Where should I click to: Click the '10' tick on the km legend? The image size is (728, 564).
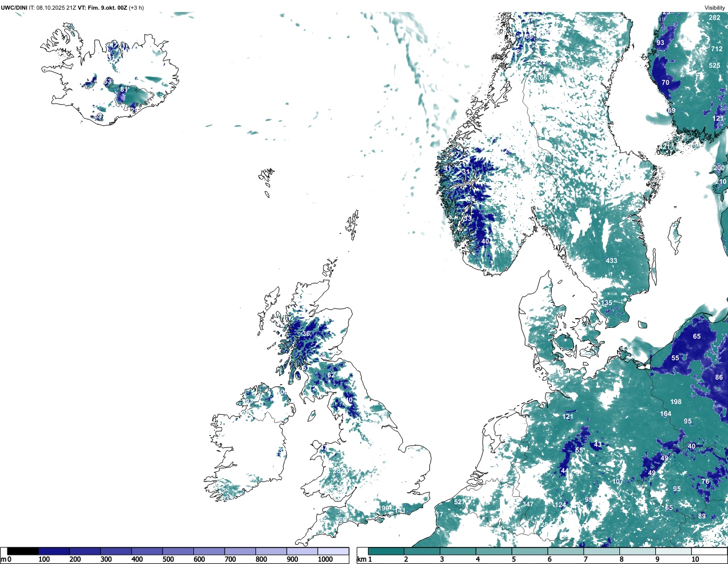pos(695,559)
